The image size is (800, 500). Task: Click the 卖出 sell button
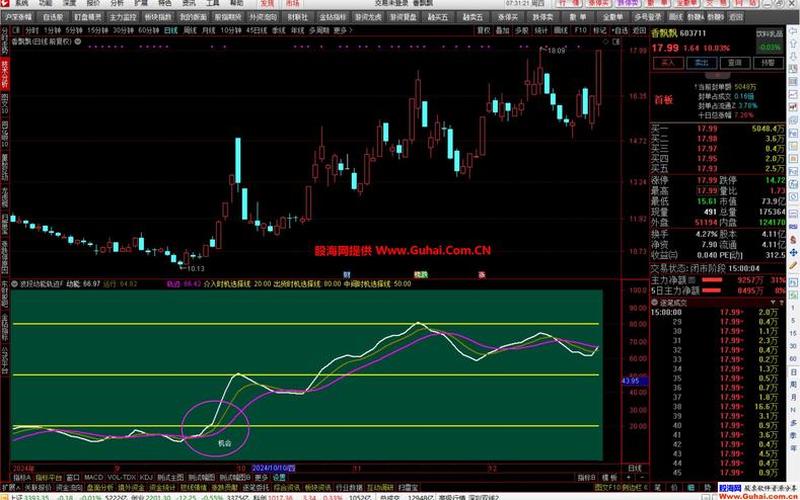click(701, 63)
